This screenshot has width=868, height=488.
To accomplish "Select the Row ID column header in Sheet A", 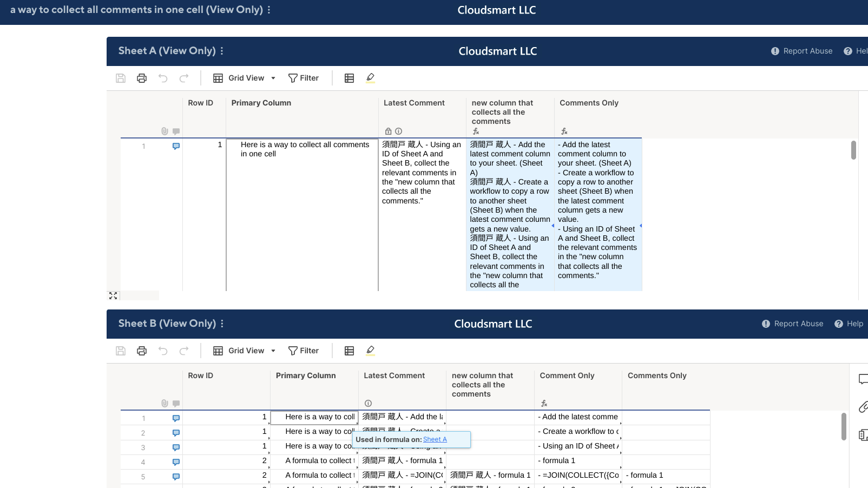I will pyautogui.click(x=204, y=117).
